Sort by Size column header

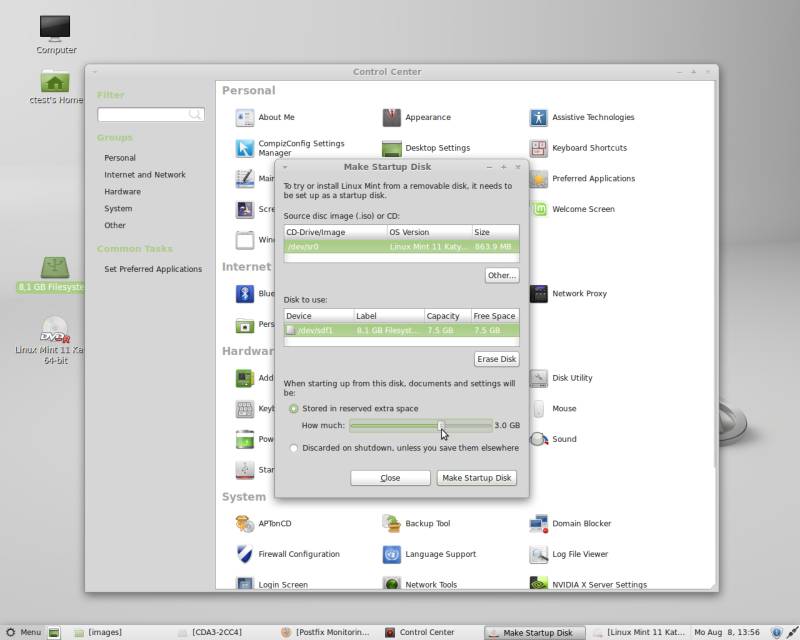point(495,232)
